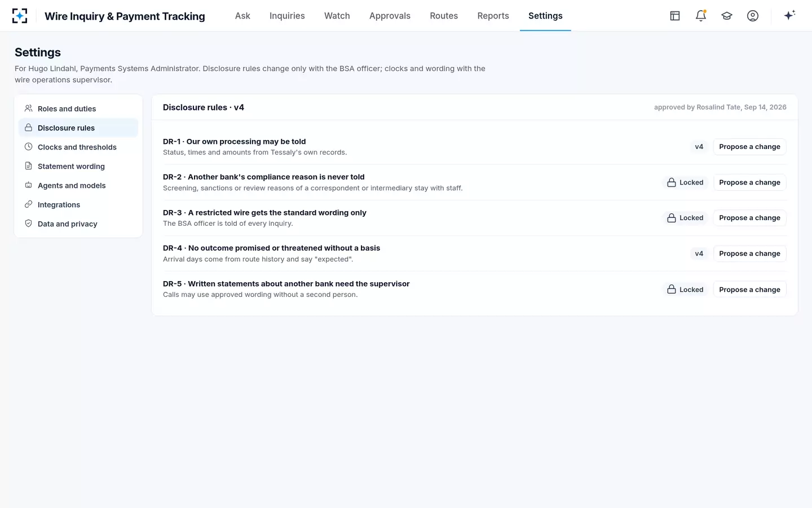812x508 pixels.
Task: Open Agents and models settings
Action: pyautogui.click(x=78, y=185)
